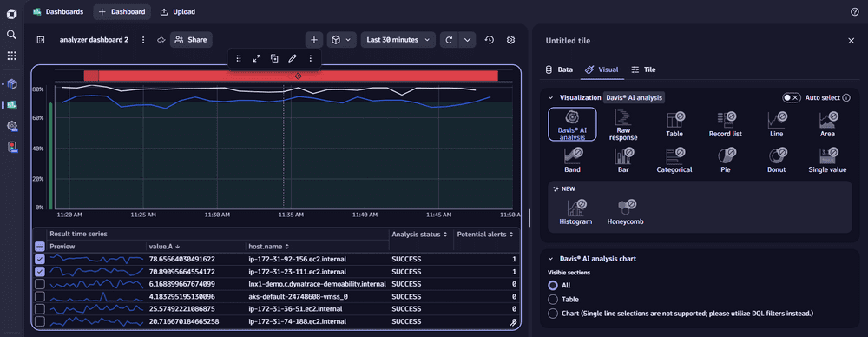Open the dashboard three-dot options menu
The width and height of the screenshot is (868, 337).
coord(143,40)
